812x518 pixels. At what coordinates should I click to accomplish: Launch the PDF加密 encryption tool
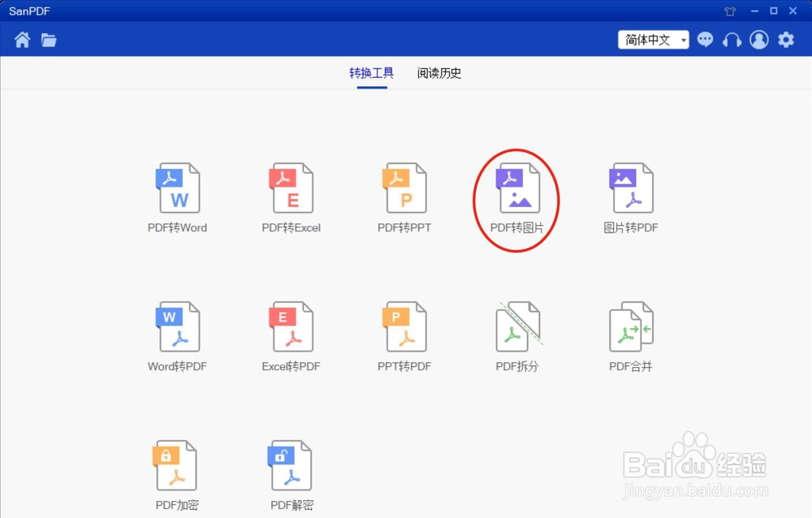(x=177, y=476)
